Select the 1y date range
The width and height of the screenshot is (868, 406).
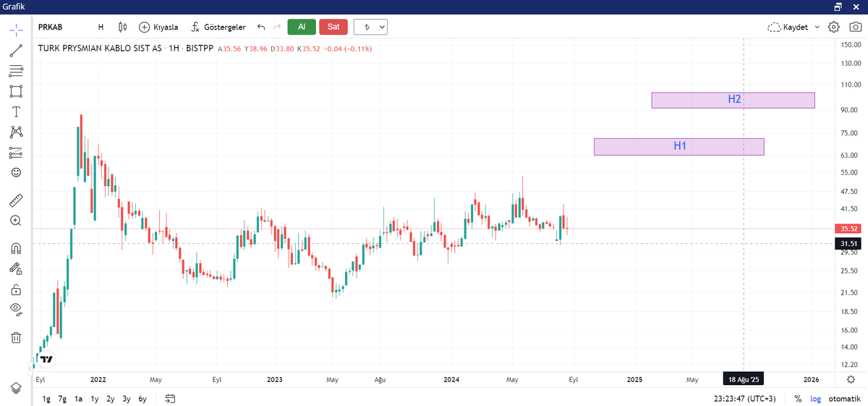coord(94,399)
